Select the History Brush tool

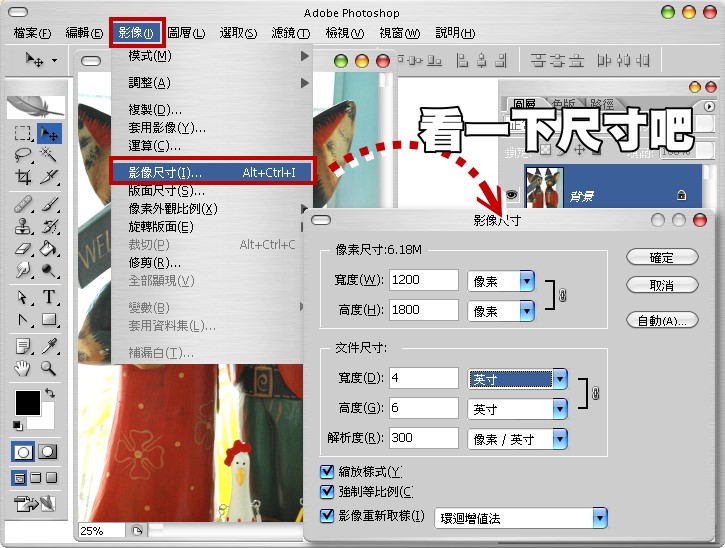coord(49,227)
